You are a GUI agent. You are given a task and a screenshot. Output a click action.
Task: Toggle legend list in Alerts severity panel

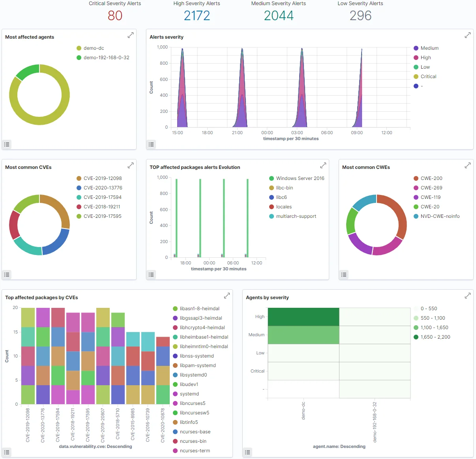coord(151,144)
